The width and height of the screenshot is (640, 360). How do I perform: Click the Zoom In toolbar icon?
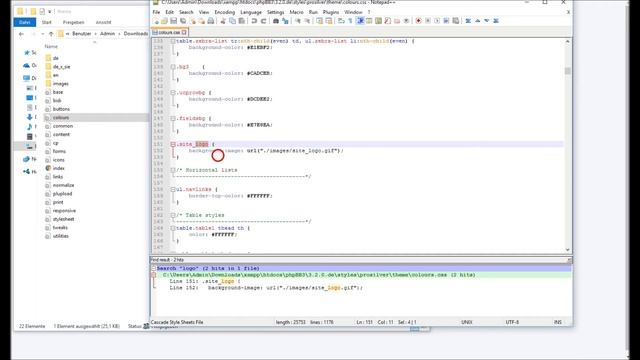coord(298,21)
